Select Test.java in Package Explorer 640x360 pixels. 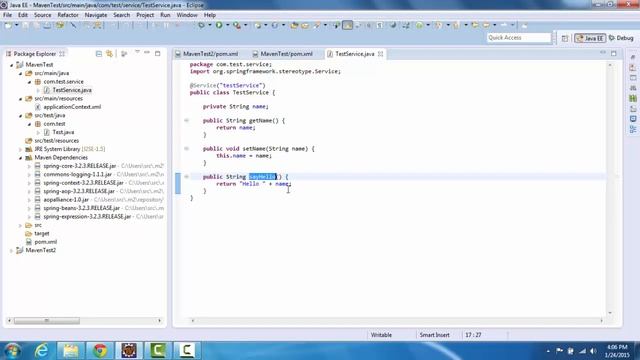(x=63, y=132)
